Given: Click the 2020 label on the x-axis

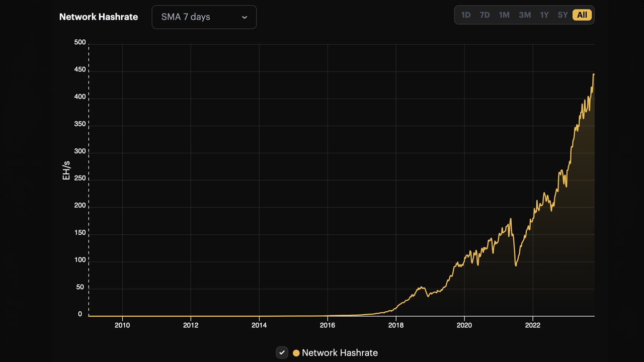Looking at the screenshot, I should click(464, 325).
